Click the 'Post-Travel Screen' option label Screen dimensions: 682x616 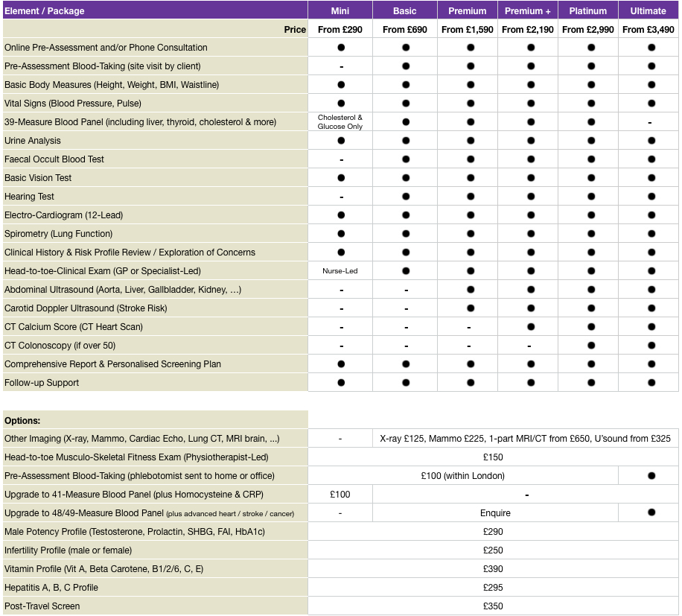(x=42, y=606)
